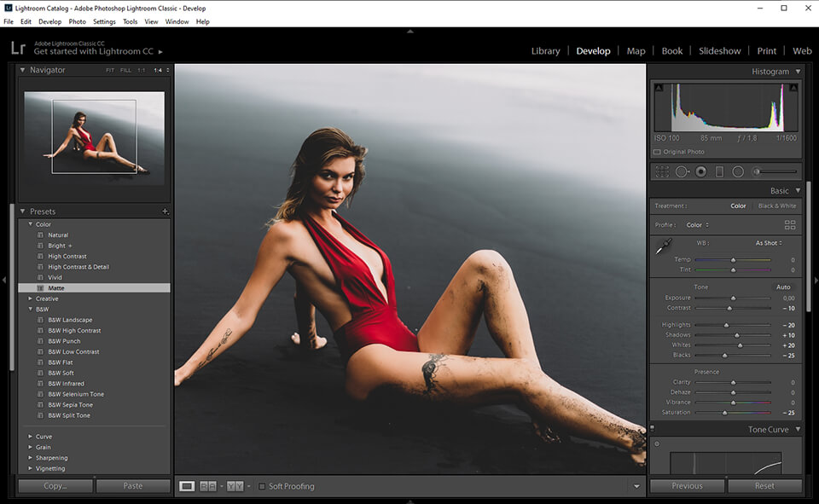Toggle the Original Photo checkbox in Histogram
819x504 pixels.
(657, 152)
